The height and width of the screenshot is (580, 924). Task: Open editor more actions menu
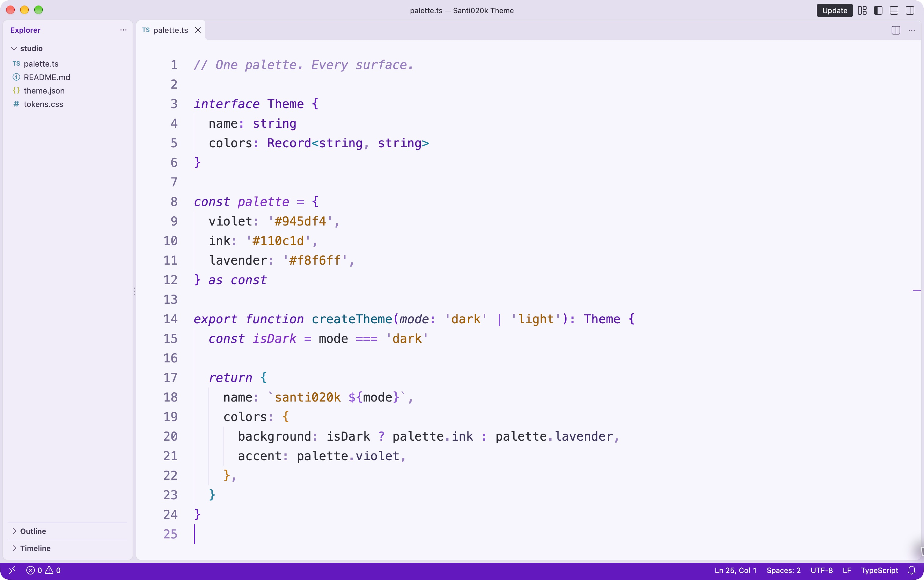912,30
